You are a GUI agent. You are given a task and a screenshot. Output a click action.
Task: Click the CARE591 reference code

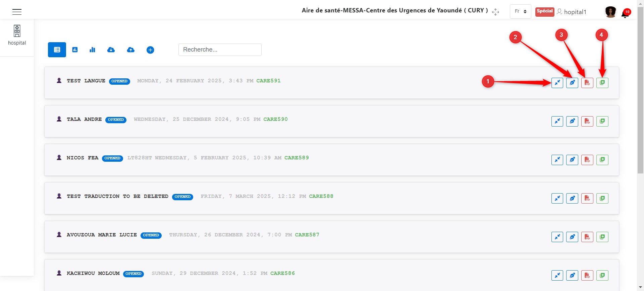[x=268, y=81]
